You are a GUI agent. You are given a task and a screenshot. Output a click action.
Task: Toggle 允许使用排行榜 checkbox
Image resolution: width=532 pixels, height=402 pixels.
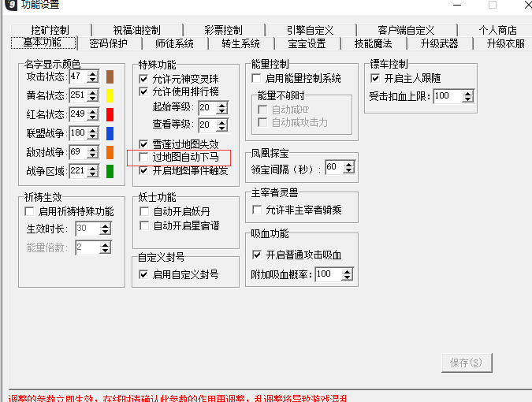[x=143, y=91]
